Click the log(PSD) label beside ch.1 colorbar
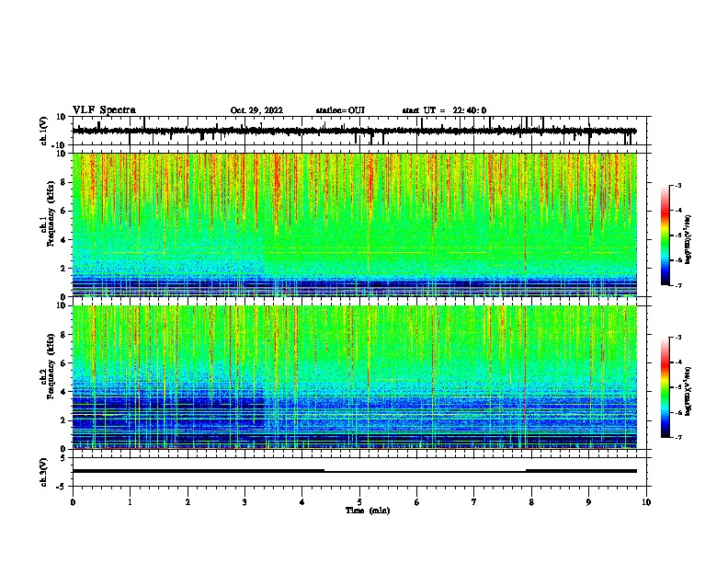728x563 pixels. point(688,240)
